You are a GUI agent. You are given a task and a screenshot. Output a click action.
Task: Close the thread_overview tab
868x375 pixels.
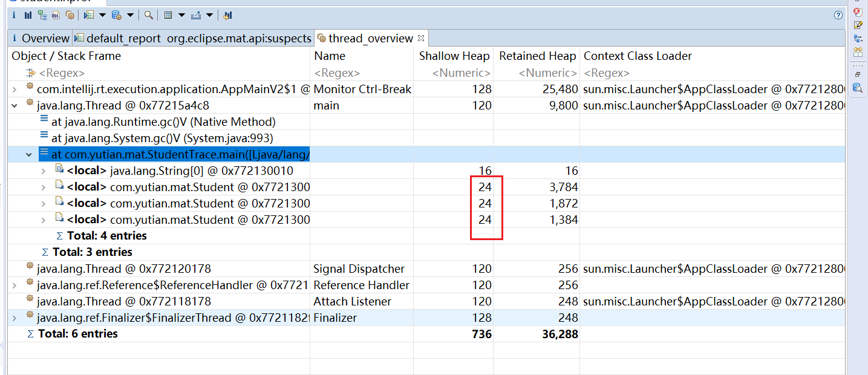click(422, 38)
